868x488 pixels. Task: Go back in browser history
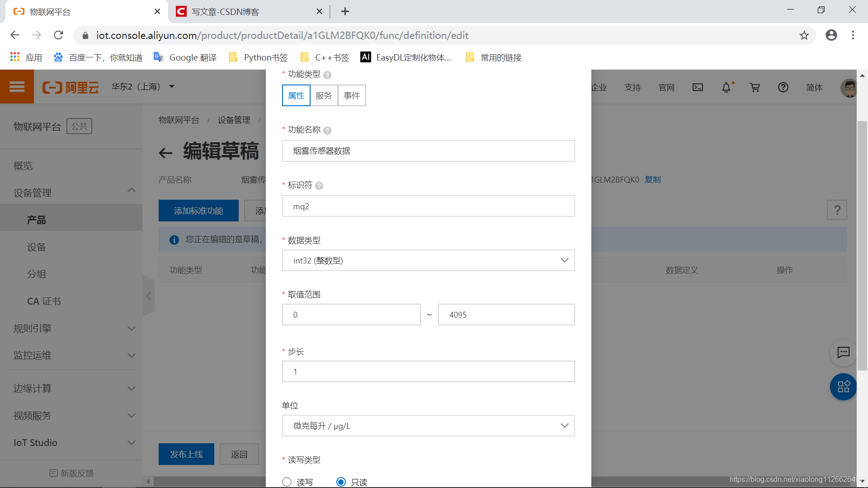point(15,35)
